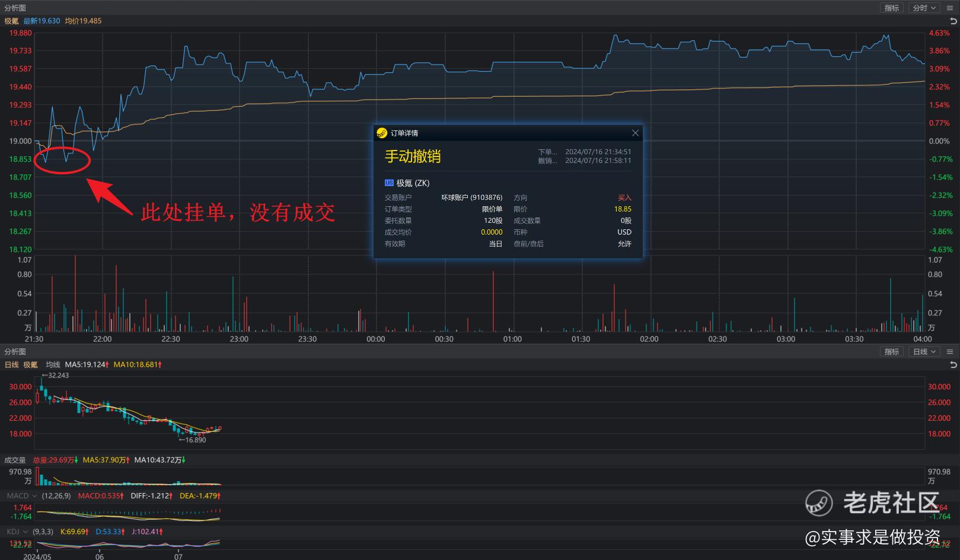Click the 撤销 timestamp 2024/07/16 21:58:11

coord(598,161)
